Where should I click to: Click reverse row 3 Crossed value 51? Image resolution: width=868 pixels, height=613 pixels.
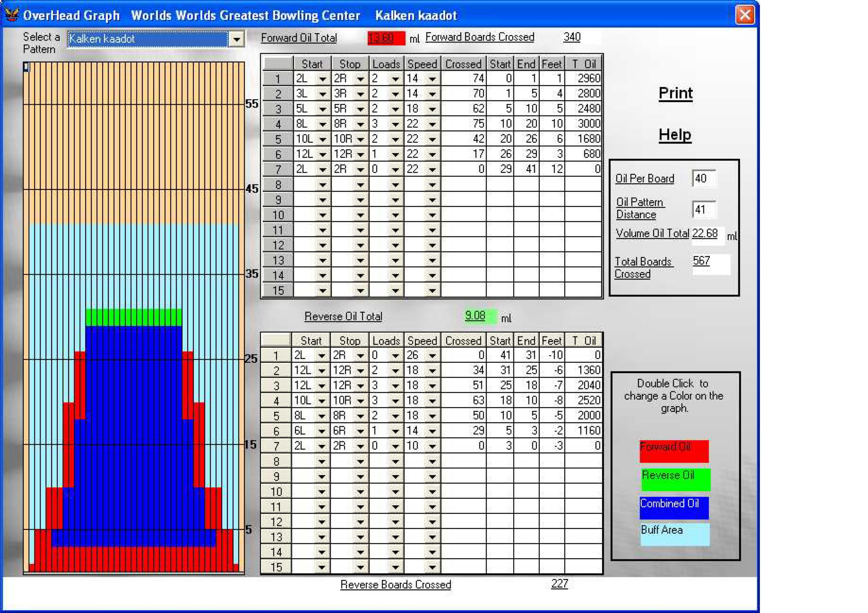pyautogui.click(x=463, y=385)
